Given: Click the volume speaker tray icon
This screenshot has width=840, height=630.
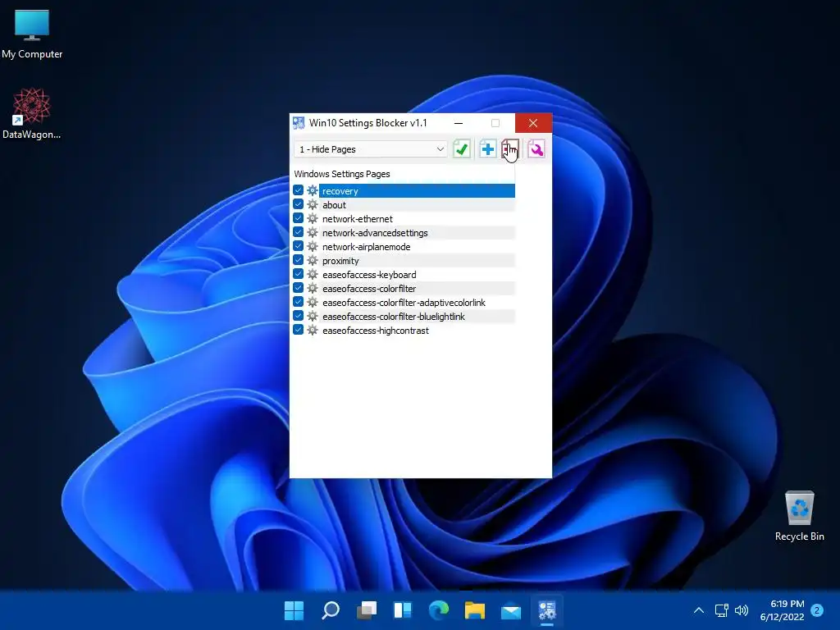Looking at the screenshot, I should tap(742, 610).
